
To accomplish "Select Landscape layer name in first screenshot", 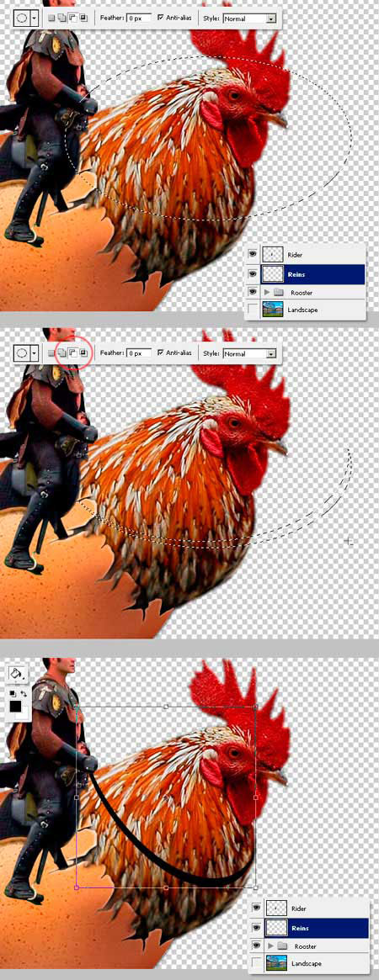I will [x=302, y=310].
